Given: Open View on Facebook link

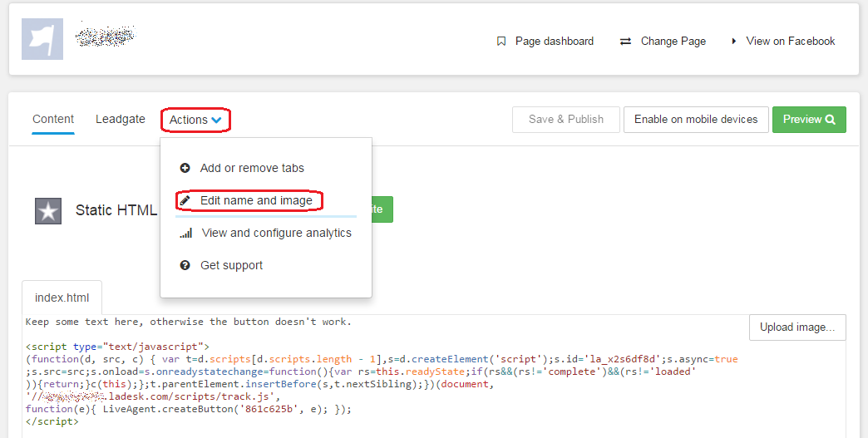Looking at the screenshot, I should [x=790, y=41].
